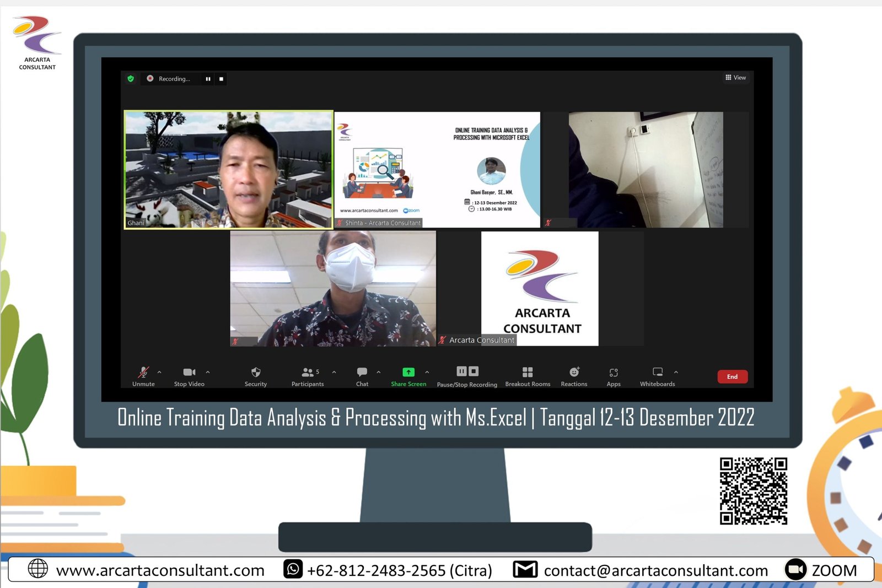This screenshot has height=588, width=882.
Task: Open Whiteboards
Action: pos(657,376)
